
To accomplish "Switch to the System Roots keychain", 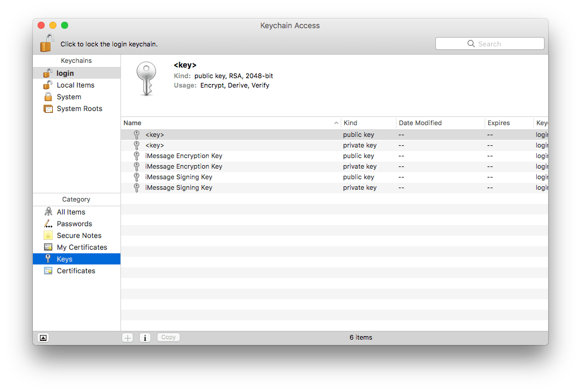I will [79, 108].
